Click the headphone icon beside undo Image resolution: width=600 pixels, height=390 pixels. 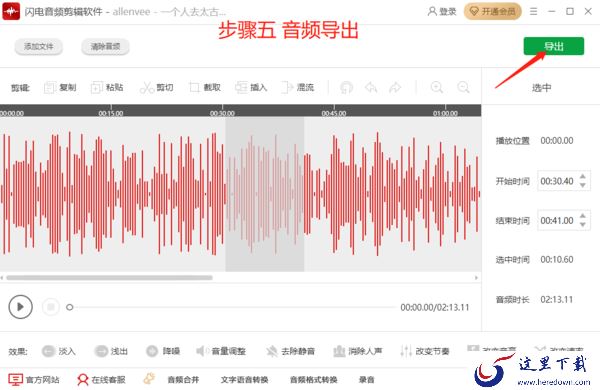346,88
